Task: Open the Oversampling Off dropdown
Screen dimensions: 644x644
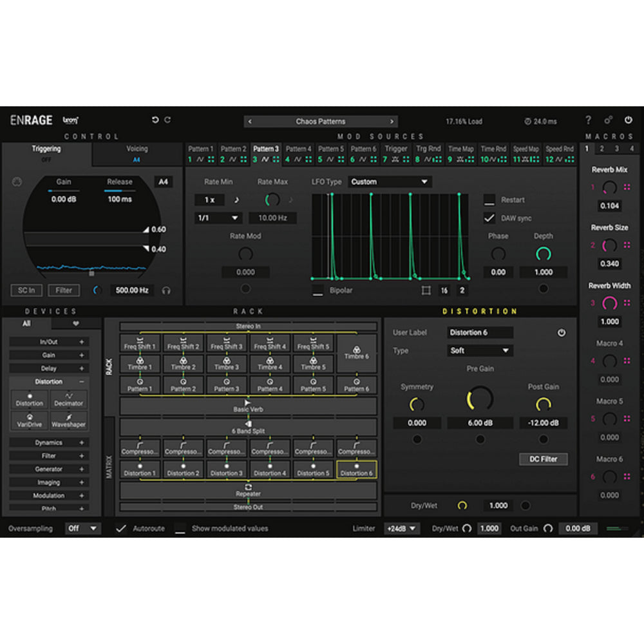Action: pyautogui.click(x=82, y=529)
